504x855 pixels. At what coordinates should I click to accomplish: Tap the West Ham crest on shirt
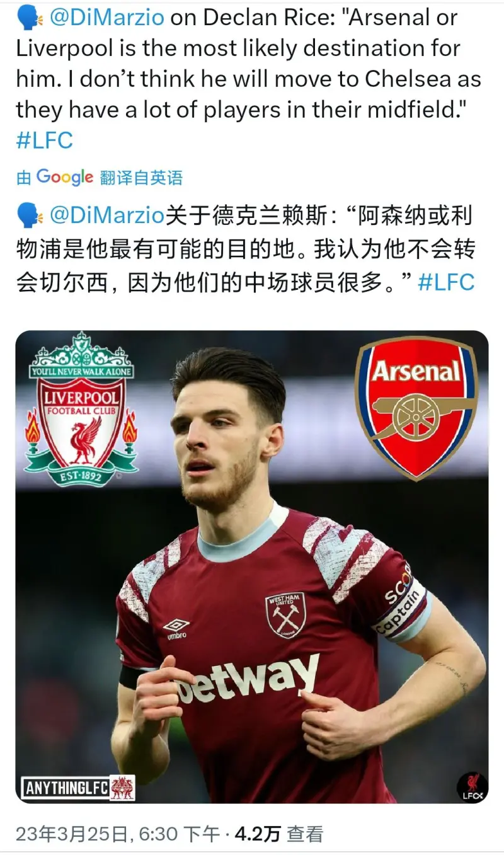point(285,614)
